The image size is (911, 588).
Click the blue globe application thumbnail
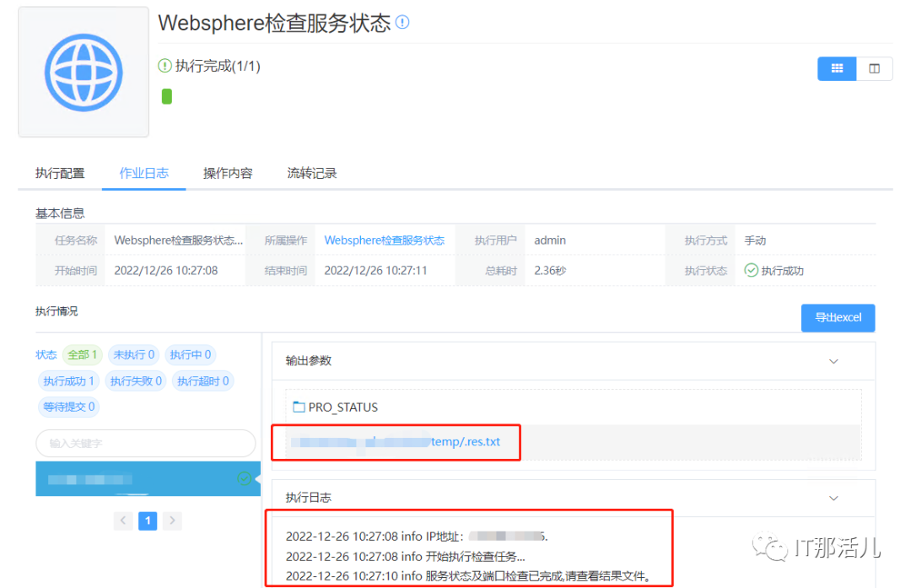coord(84,72)
